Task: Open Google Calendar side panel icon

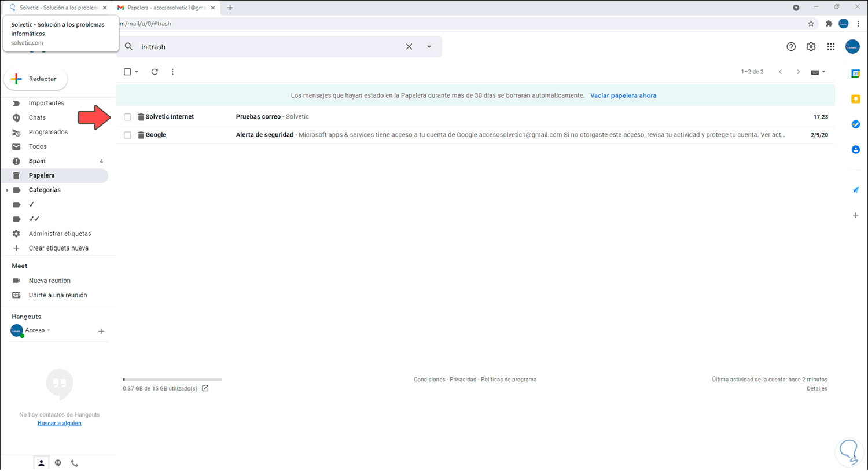Action: coord(856,73)
